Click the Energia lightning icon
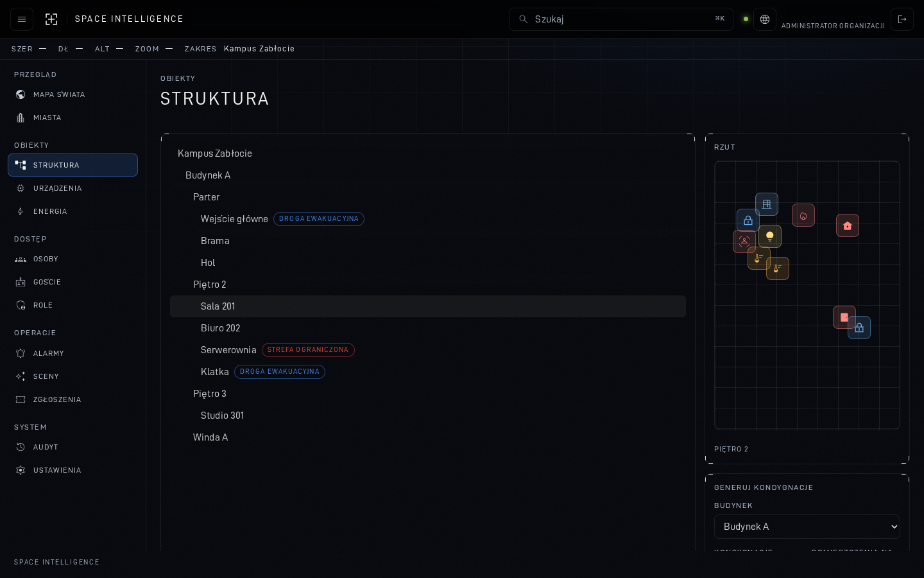Image resolution: width=924 pixels, height=578 pixels. point(21,211)
